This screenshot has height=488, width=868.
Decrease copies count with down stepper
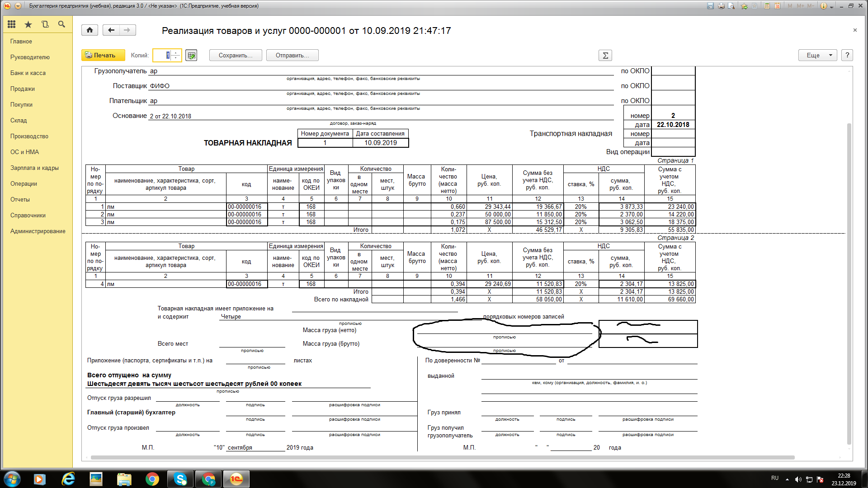(176, 58)
